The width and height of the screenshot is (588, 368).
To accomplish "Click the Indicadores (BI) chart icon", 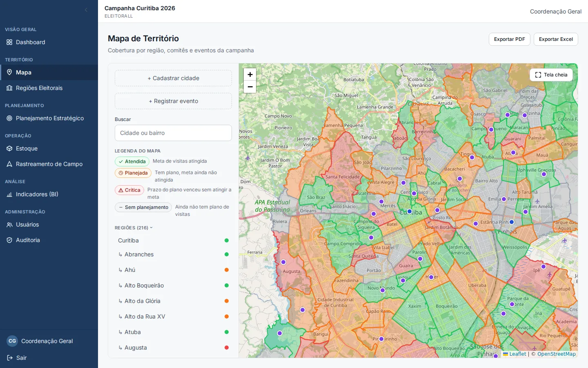I will (x=9, y=194).
